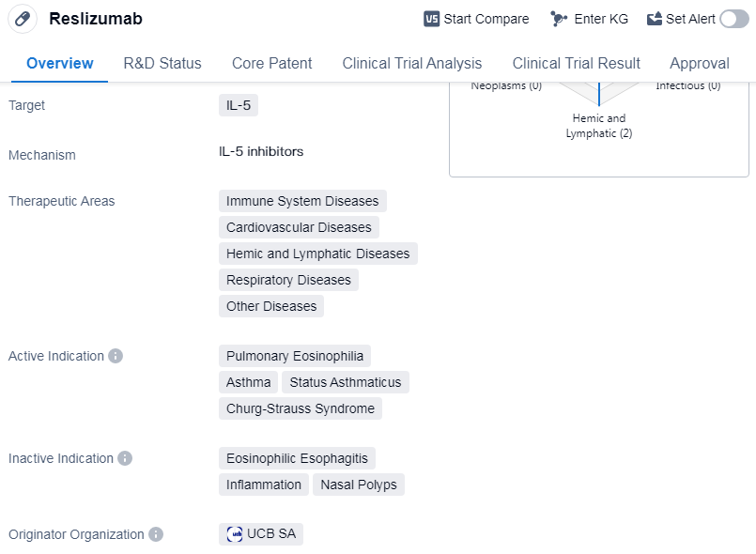Image resolution: width=756 pixels, height=554 pixels.
Task: Click info icon next to Active Indication
Action: 116,356
